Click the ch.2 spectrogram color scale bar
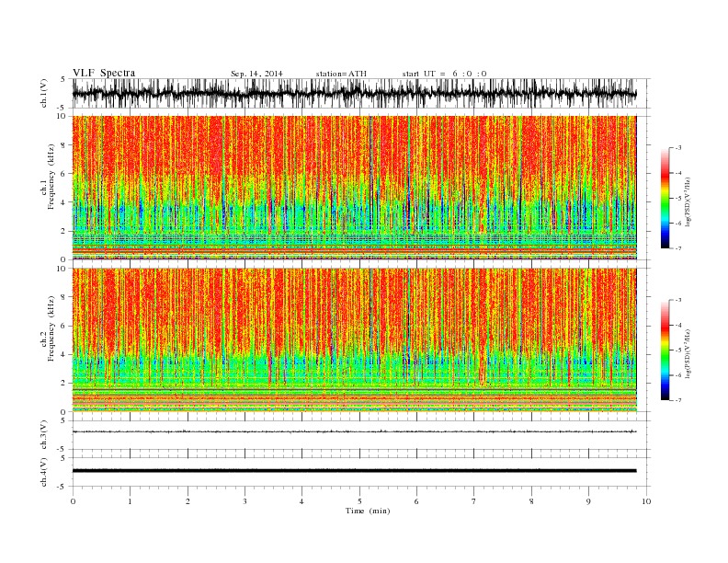 (x=665, y=350)
